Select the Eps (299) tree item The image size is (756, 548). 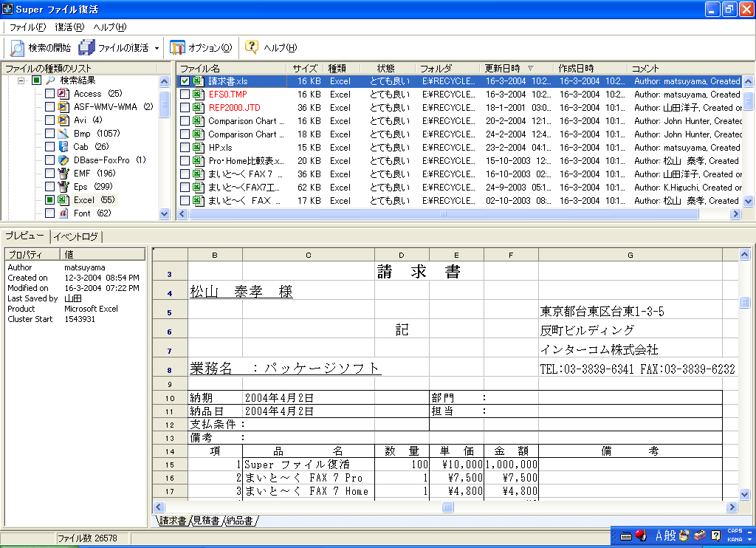[93, 186]
